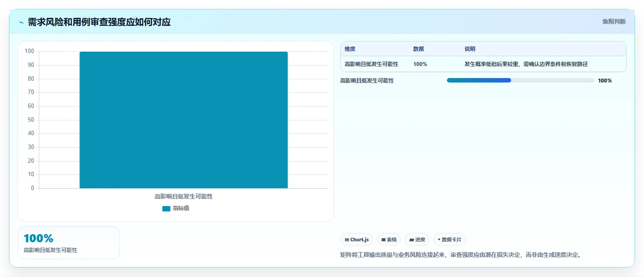Click the 维度 column header
644x277 pixels.
click(350, 49)
